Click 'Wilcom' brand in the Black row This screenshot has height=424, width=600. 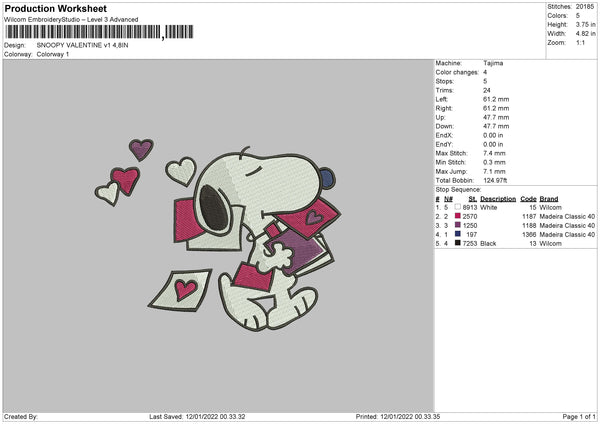(x=550, y=243)
